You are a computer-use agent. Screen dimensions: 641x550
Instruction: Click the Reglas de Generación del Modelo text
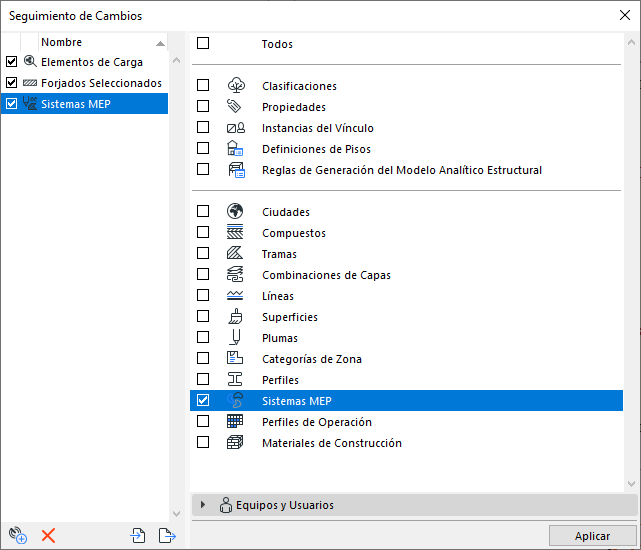point(402,170)
